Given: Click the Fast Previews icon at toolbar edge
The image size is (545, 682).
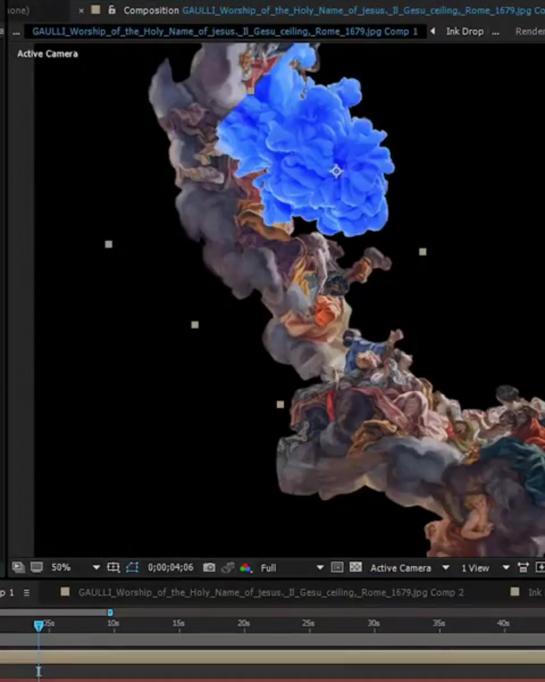Looking at the screenshot, I should [540, 567].
